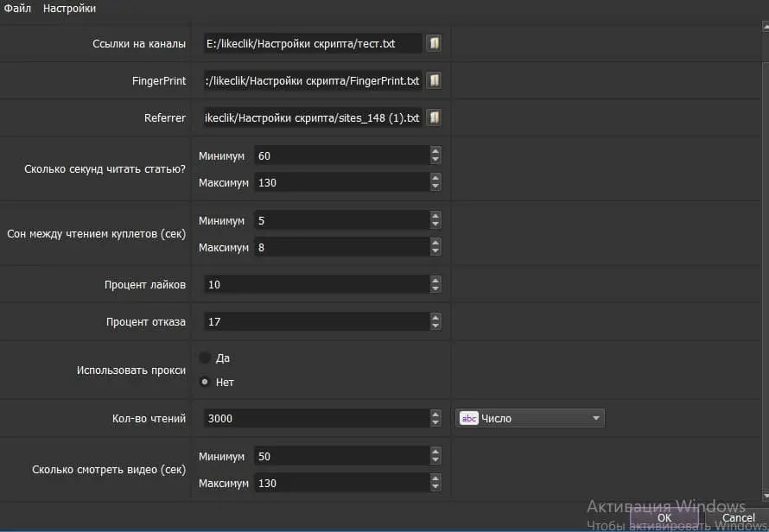Viewport: 769px width, 532px height.
Task: Increase minimum video watch seconds
Action: [435, 452]
